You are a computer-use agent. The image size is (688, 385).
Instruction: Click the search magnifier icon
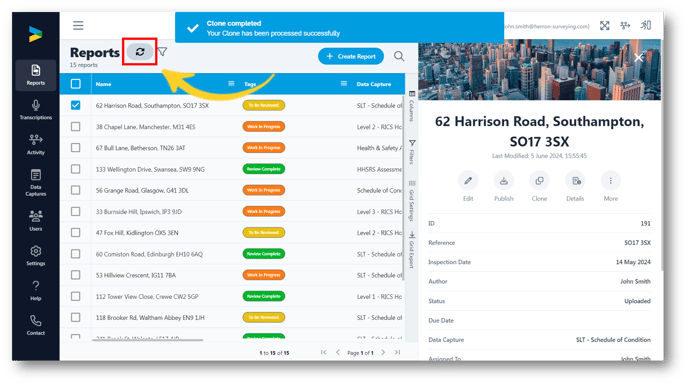point(399,56)
